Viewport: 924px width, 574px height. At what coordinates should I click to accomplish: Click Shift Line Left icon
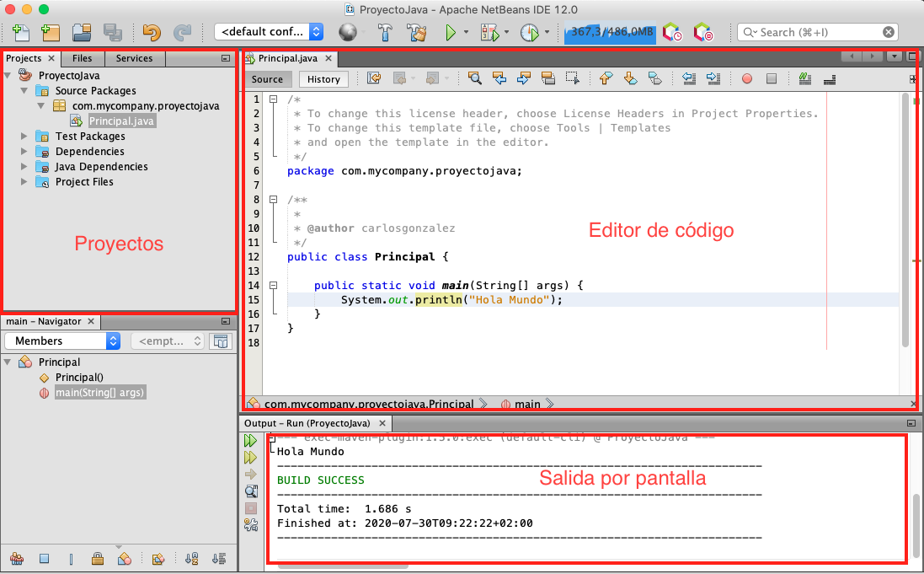pyautogui.click(x=689, y=78)
